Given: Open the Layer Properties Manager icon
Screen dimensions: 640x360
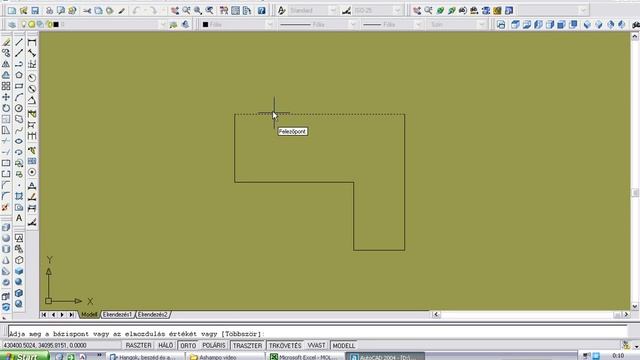Looking at the screenshot, I should coord(12,25).
